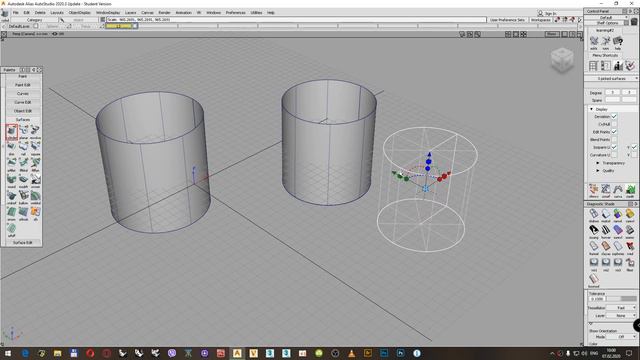Select the vis2 shading icon

tap(606, 263)
